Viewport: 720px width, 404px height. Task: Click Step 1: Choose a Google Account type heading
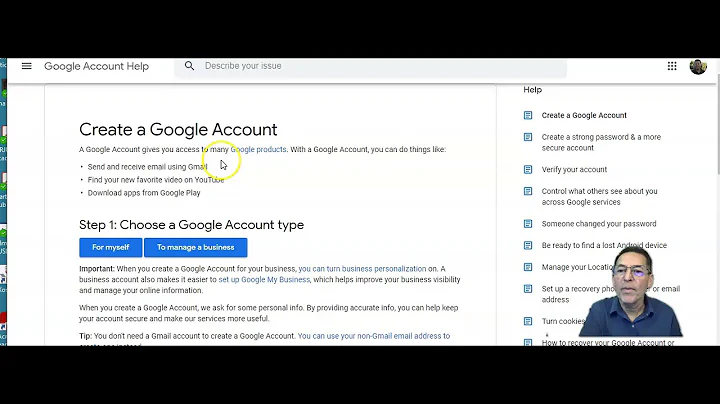(191, 224)
